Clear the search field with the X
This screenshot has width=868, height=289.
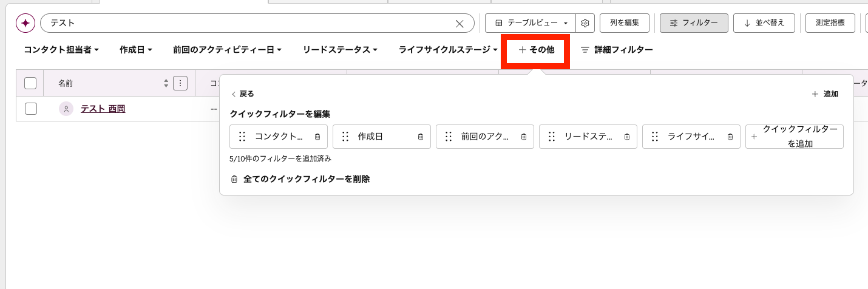click(x=459, y=24)
